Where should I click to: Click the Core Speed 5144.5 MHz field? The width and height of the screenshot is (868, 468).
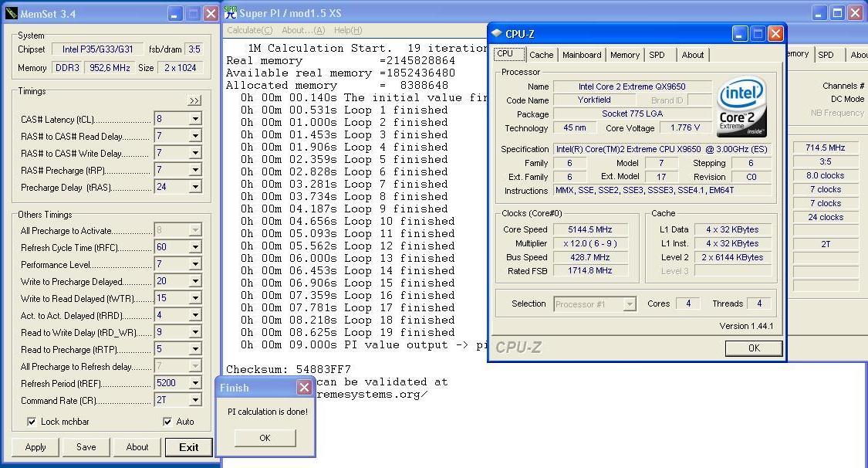coord(589,229)
